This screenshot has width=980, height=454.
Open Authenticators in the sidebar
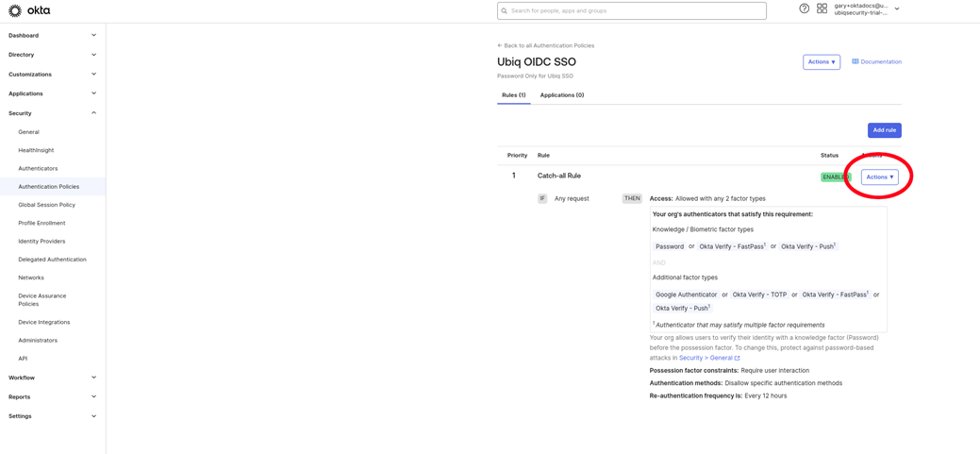pyautogui.click(x=38, y=169)
